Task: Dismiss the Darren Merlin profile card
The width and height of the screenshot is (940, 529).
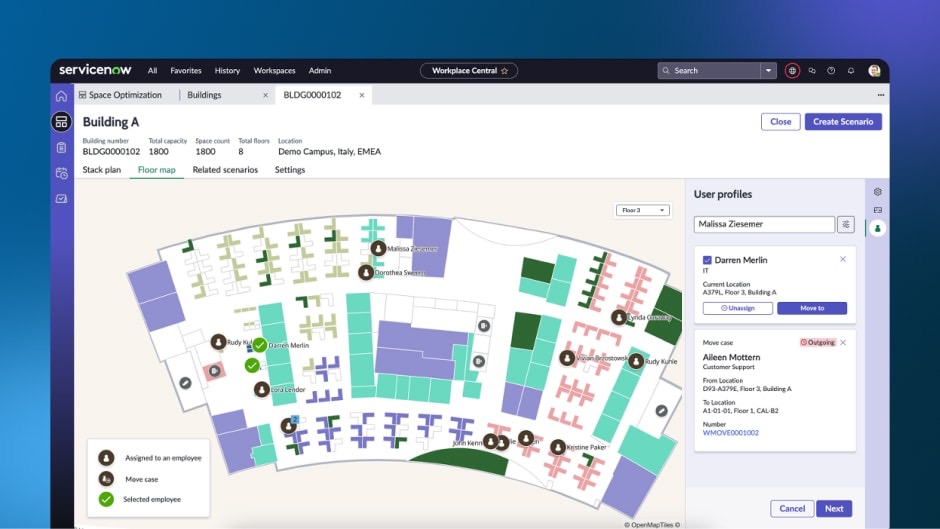Action: tap(843, 259)
